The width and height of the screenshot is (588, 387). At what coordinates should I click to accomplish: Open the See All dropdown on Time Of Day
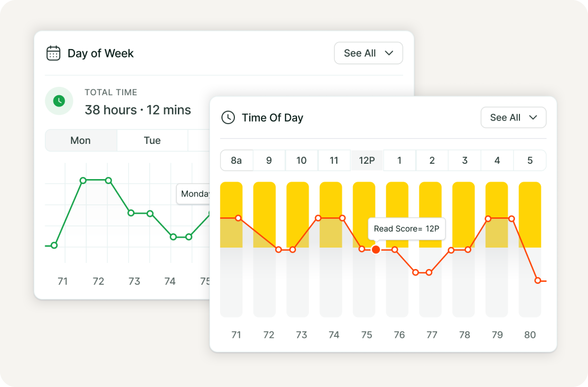pyautogui.click(x=514, y=118)
